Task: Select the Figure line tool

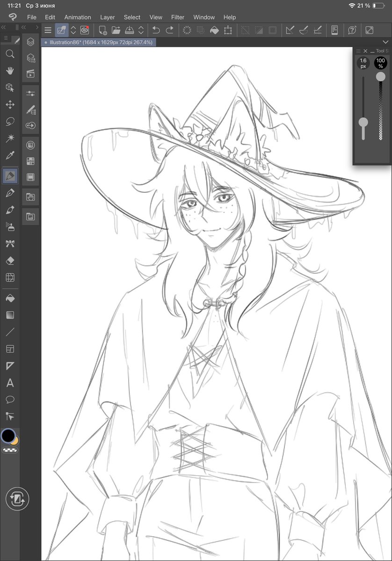Action: tap(10, 332)
